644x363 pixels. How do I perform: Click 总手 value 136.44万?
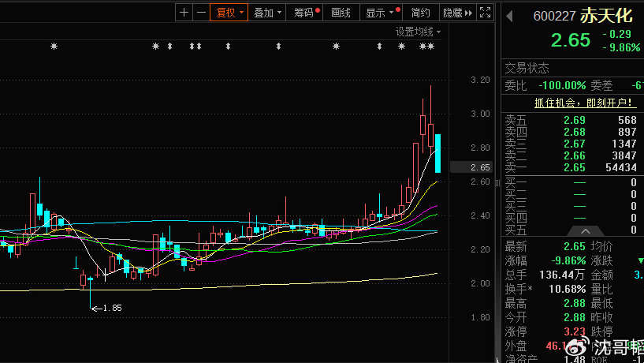tap(562, 275)
